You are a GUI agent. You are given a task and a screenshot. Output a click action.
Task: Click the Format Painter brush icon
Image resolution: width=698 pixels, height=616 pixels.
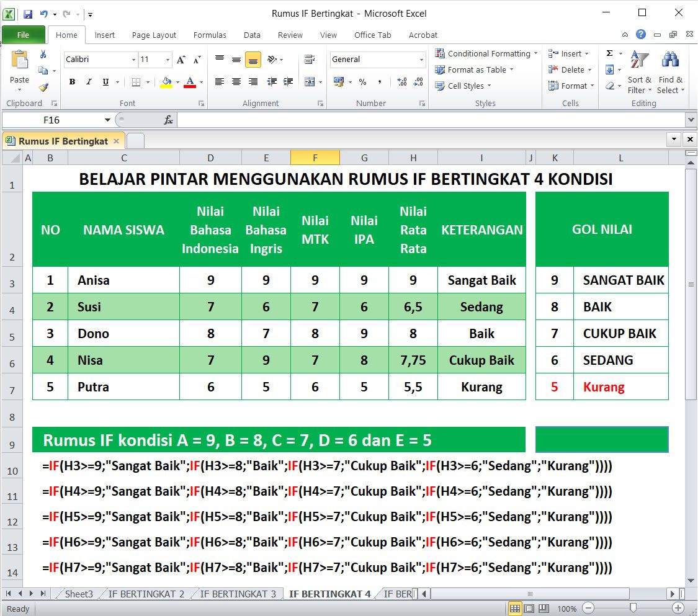(x=43, y=87)
